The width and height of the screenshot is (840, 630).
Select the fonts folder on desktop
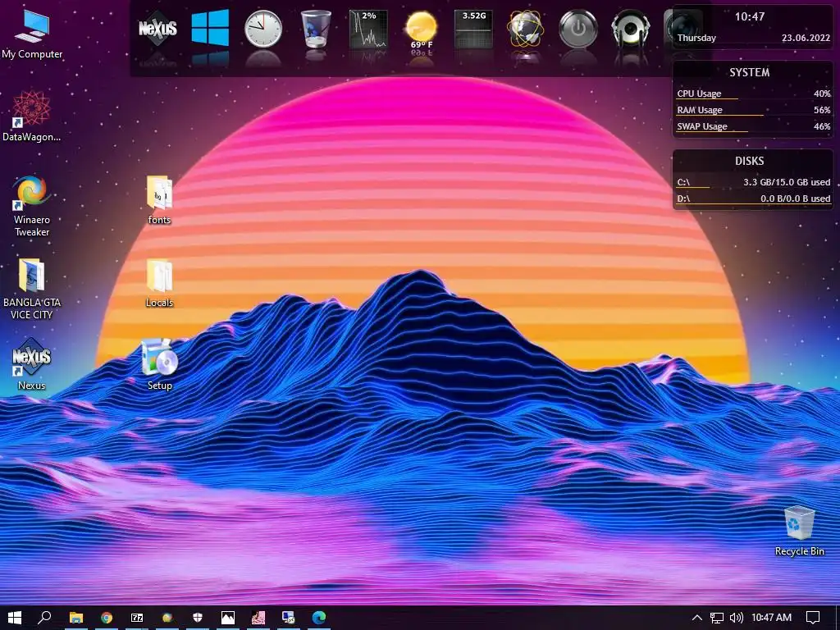(159, 200)
